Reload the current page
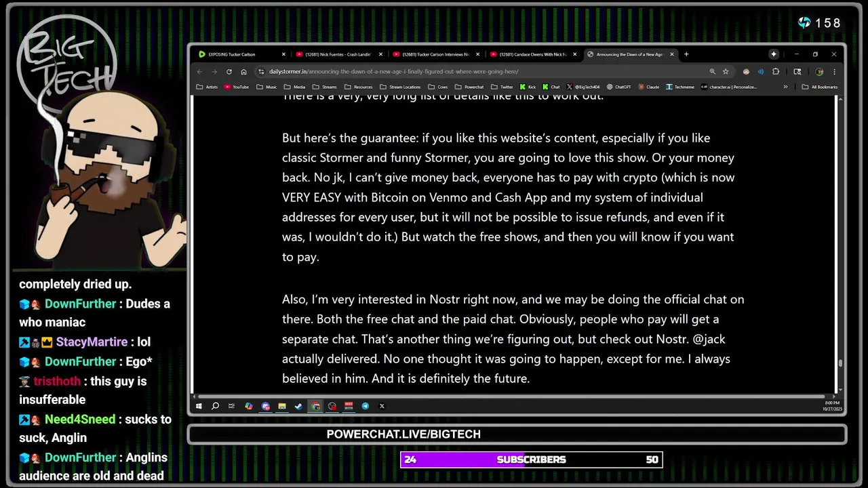 point(229,71)
